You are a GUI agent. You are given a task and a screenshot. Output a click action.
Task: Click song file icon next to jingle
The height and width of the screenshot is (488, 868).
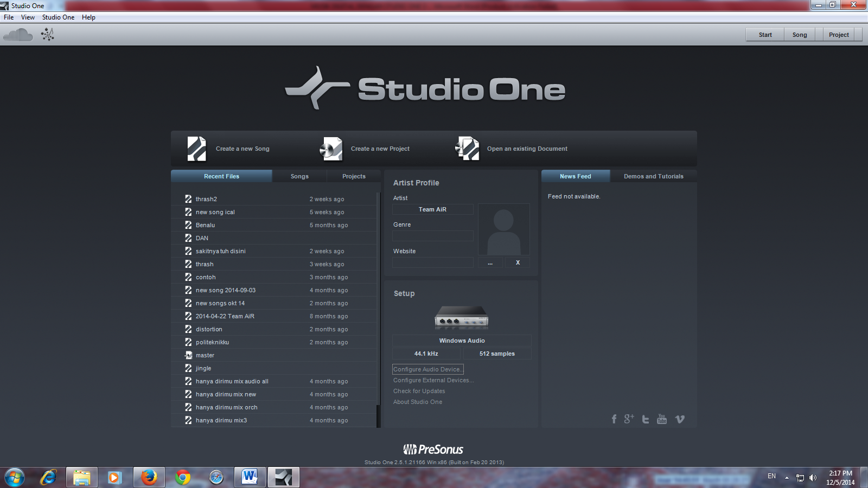188,368
